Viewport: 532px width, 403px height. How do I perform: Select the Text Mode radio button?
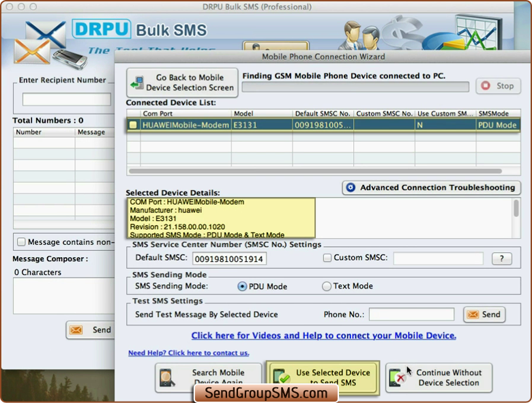coord(327,286)
